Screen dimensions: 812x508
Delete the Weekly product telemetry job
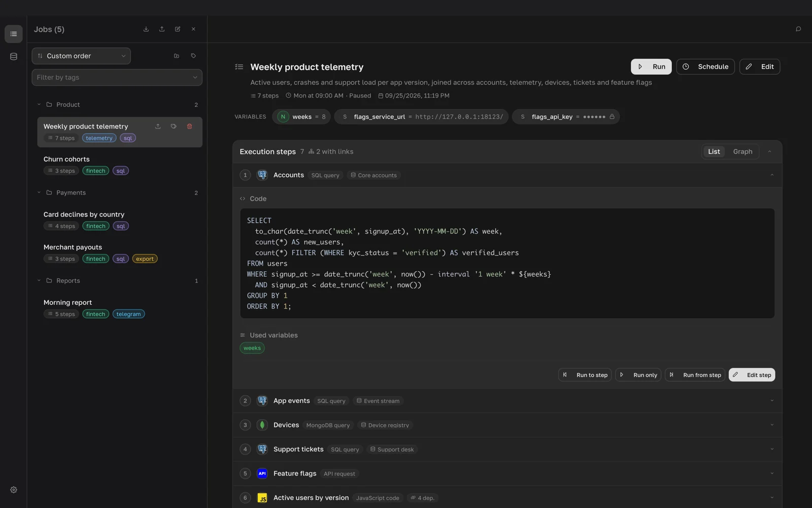pos(189,126)
